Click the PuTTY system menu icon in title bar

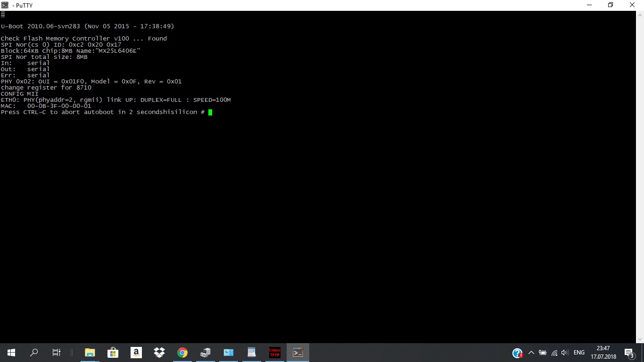click(5, 5)
